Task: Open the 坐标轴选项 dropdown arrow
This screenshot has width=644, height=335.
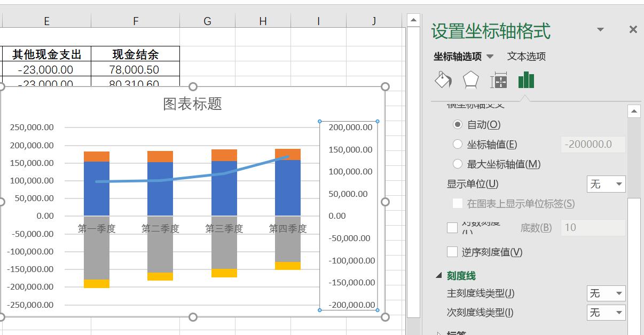Action: [x=490, y=57]
